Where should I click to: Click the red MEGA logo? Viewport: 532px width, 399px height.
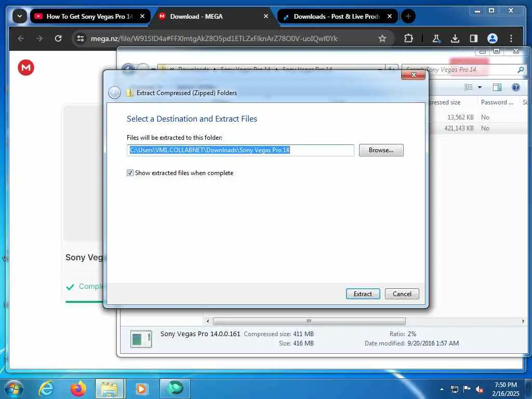point(26,68)
